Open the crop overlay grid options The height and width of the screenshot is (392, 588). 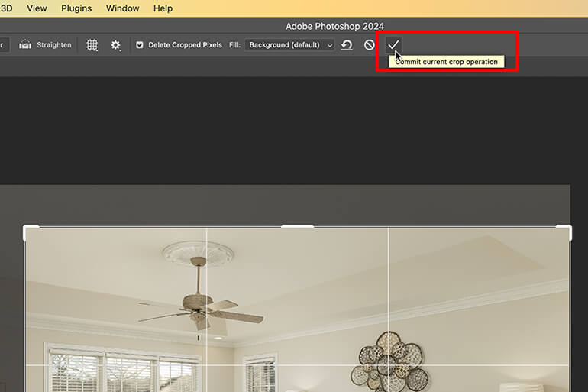[x=92, y=45]
